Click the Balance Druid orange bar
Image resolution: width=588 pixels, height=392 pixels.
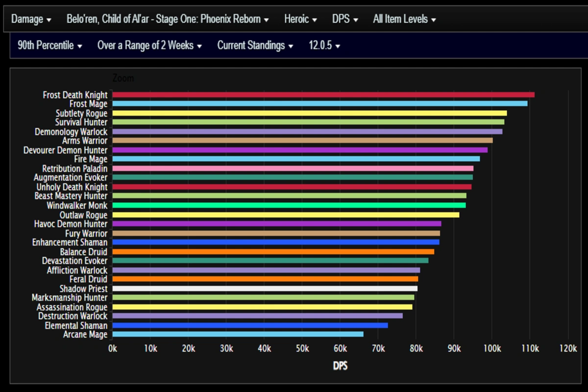click(273, 251)
